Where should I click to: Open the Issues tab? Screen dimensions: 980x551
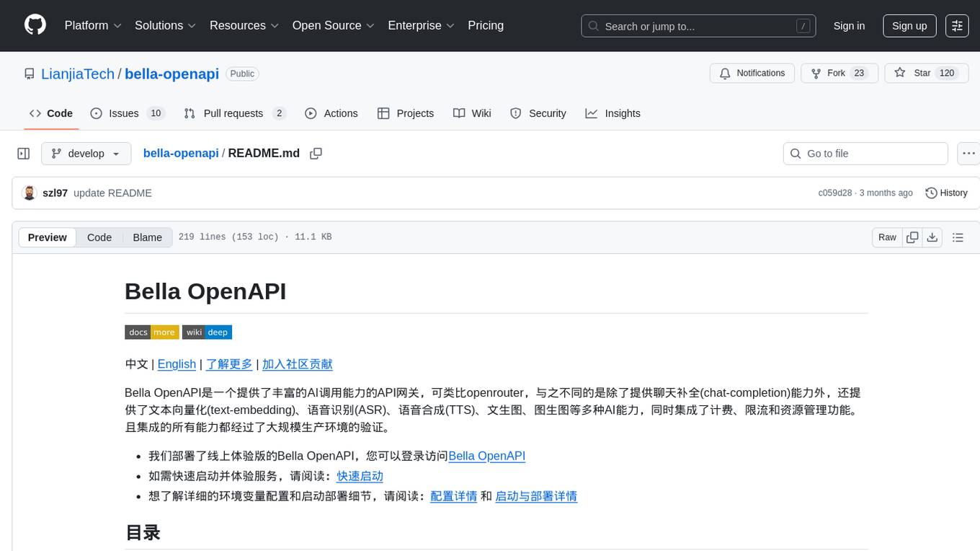127,113
